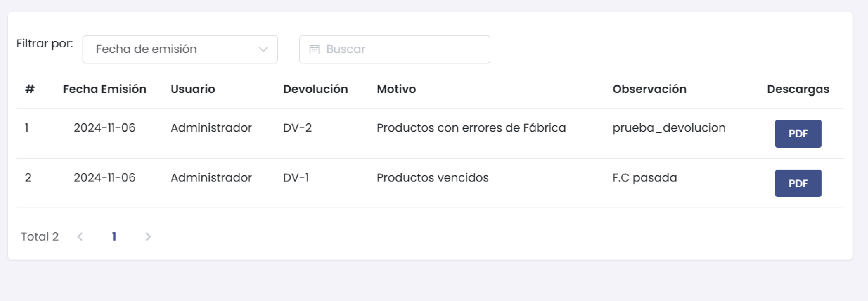The width and height of the screenshot is (868, 301).
Task: Click the Usuario column header
Action: [192, 89]
